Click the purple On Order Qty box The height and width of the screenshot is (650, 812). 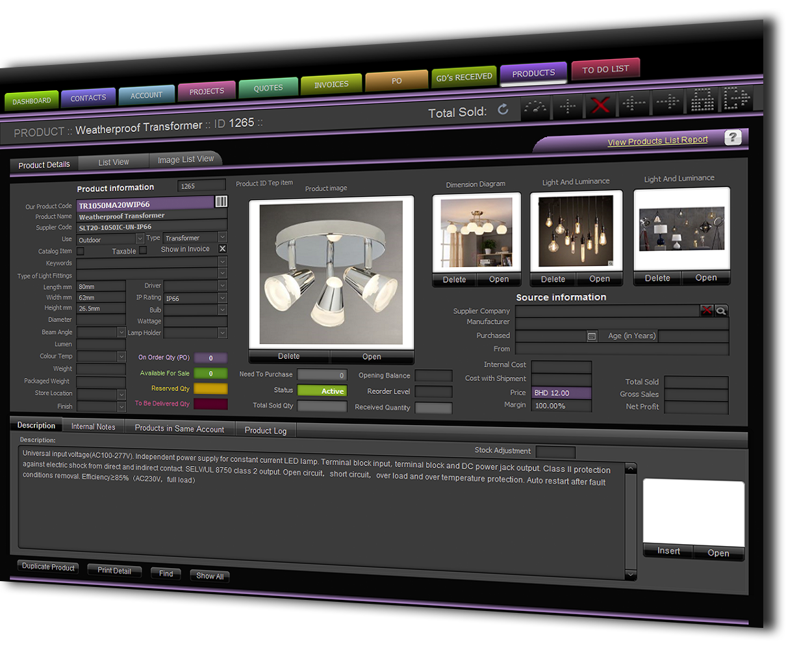[210, 358]
